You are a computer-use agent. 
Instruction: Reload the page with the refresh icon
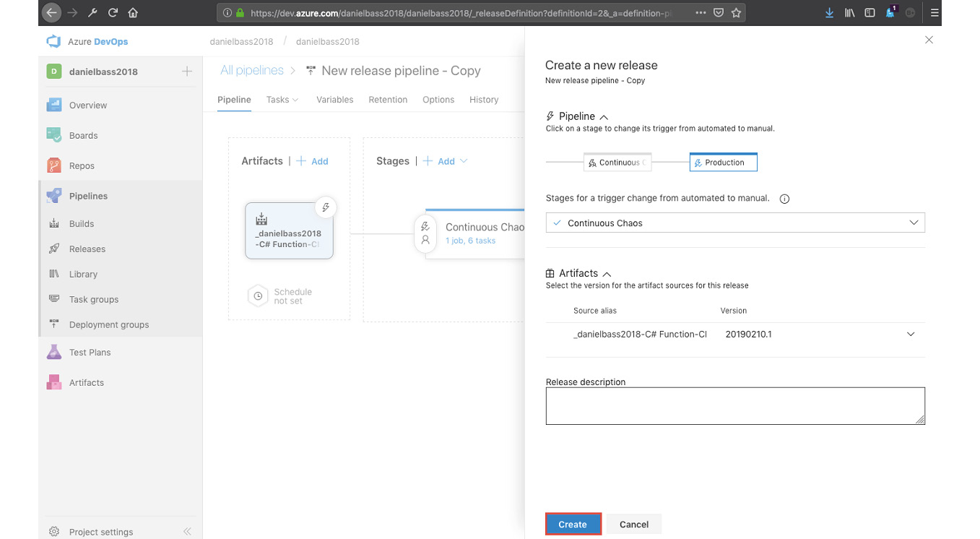[x=113, y=12]
